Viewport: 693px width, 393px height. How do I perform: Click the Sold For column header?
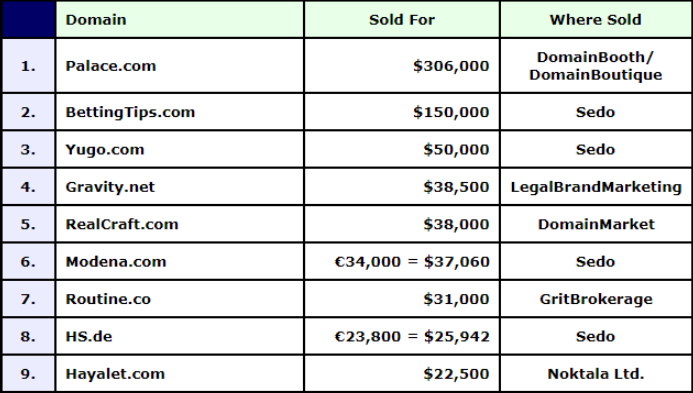[x=402, y=19]
